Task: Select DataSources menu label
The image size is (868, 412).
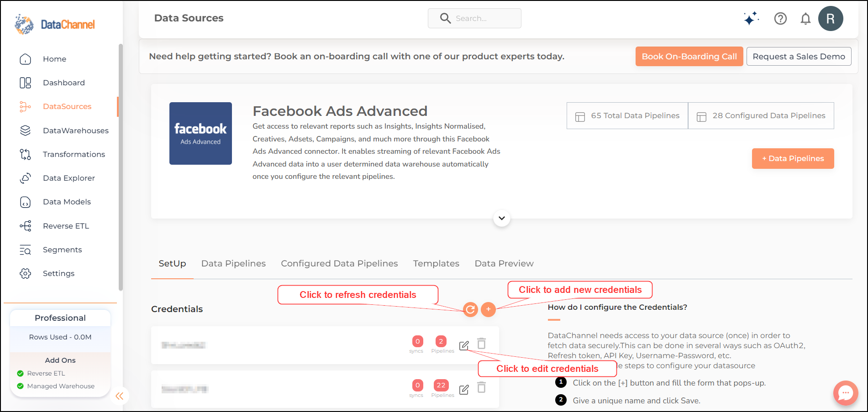Action: click(67, 106)
